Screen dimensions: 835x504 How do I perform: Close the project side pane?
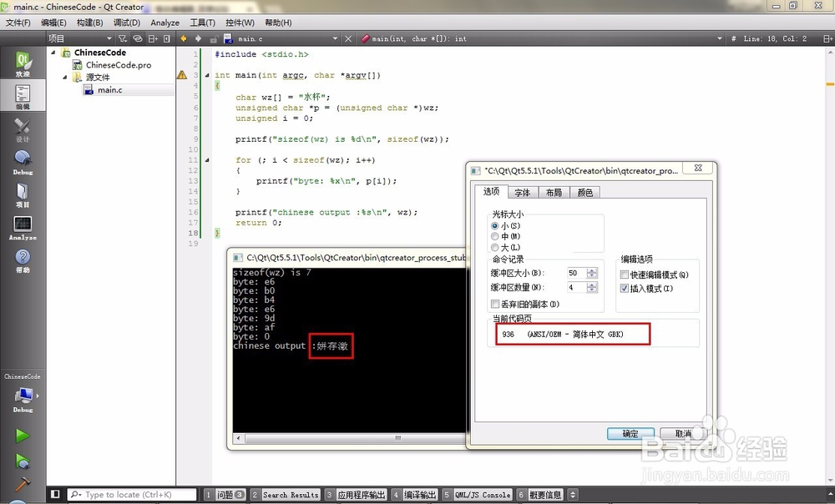click(167, 38)
